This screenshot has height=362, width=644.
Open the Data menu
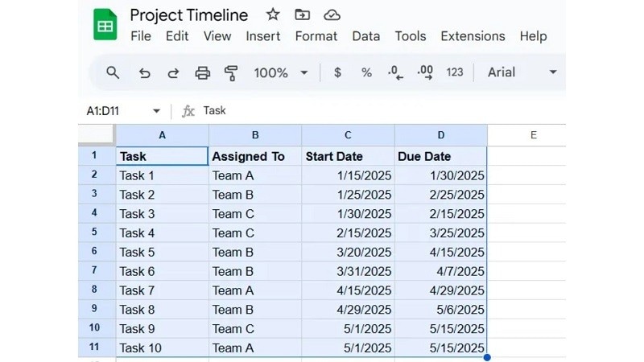click(x=366, y=36)
